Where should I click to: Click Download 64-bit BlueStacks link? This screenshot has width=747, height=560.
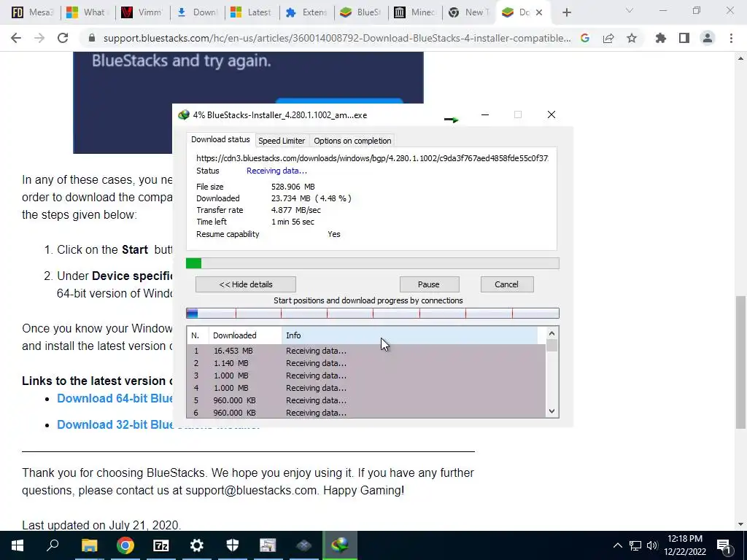pyautogui.click(x=115, y=399)
